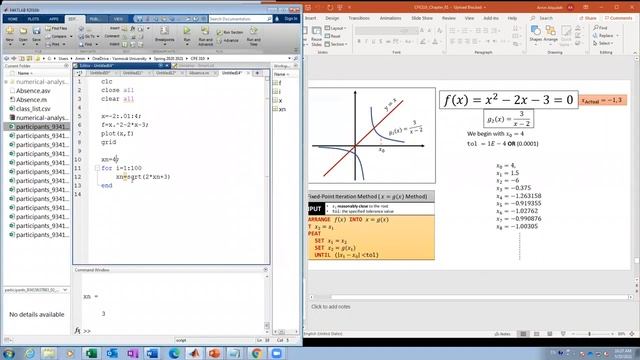Viewport: 640px width, 360px height.
Task: Open the PowerPoint Animations tab
Action: (x=390, y=18)
